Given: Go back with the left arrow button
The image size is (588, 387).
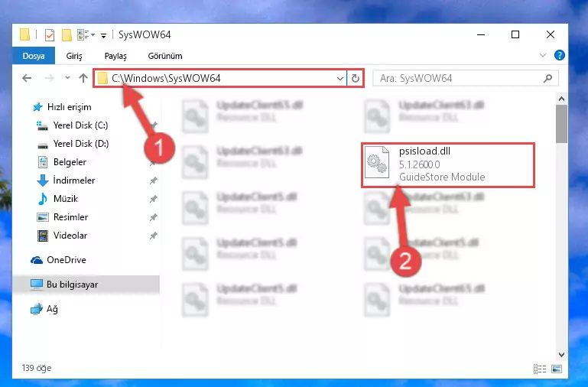Looking at the screenshot, I should (27, 78).
